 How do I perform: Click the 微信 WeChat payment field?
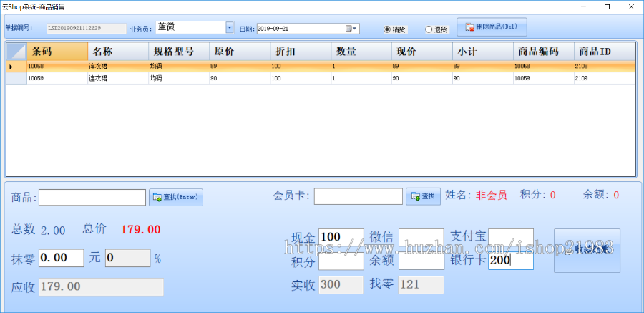(x=421, y=237)
